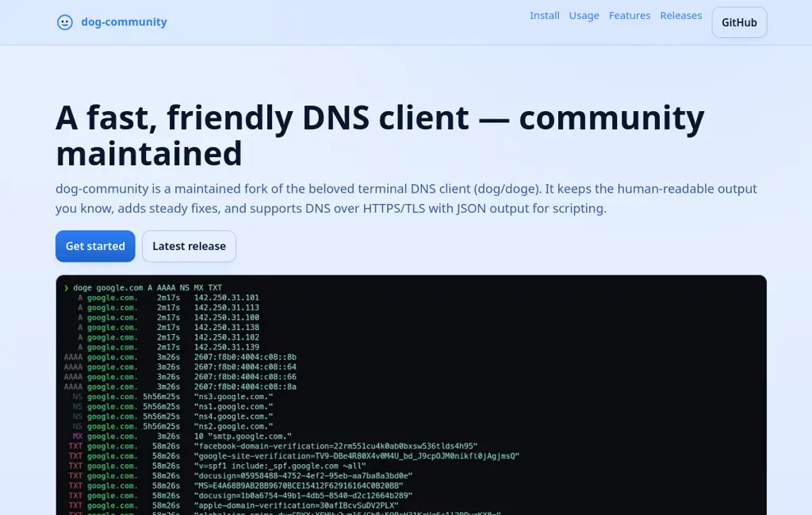Click the GitHub button
This screenshot has height=515, width=812.
click(739, 22)
